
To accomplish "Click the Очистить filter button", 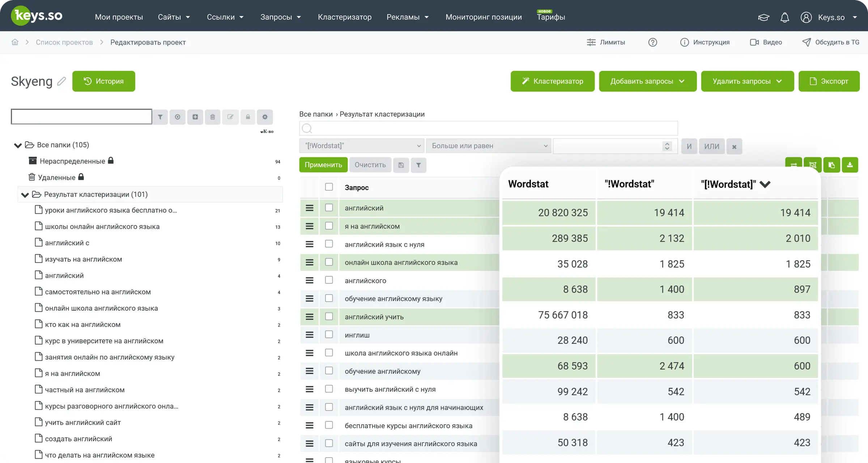I will (370, 165).
